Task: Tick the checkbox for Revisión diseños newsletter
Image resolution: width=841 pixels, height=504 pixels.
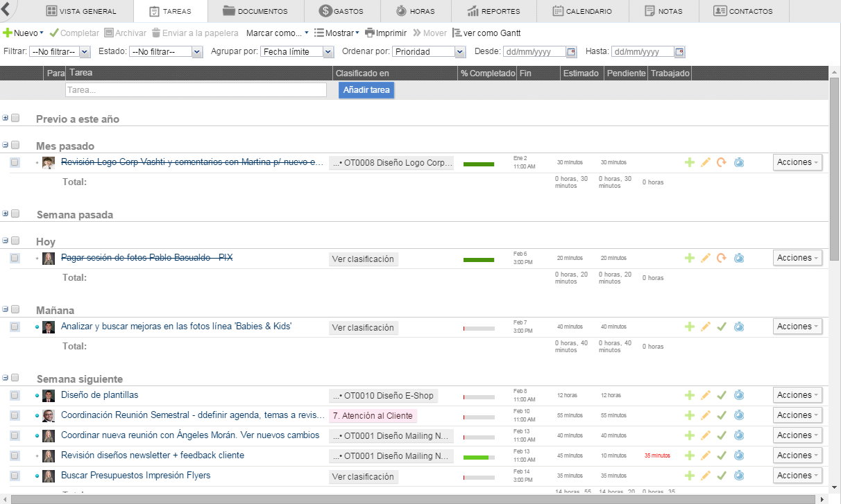Action: (x=15, y=455)
